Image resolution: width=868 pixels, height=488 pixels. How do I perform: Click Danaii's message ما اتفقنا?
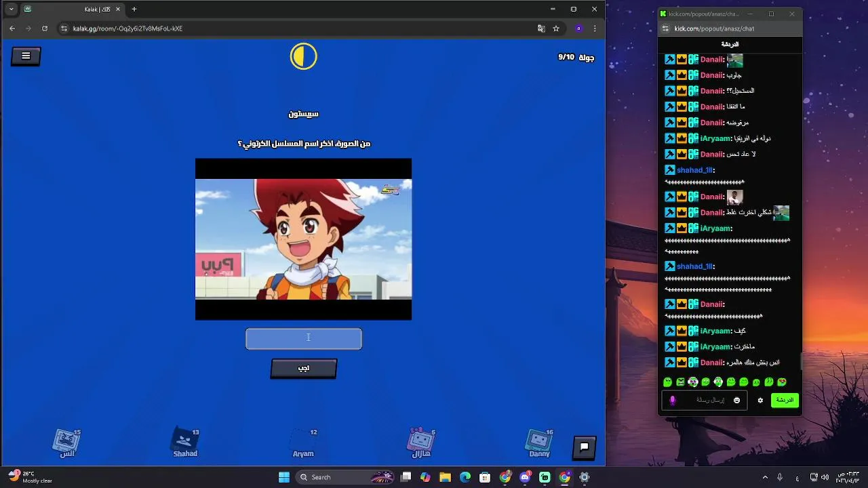click(736, 107)
